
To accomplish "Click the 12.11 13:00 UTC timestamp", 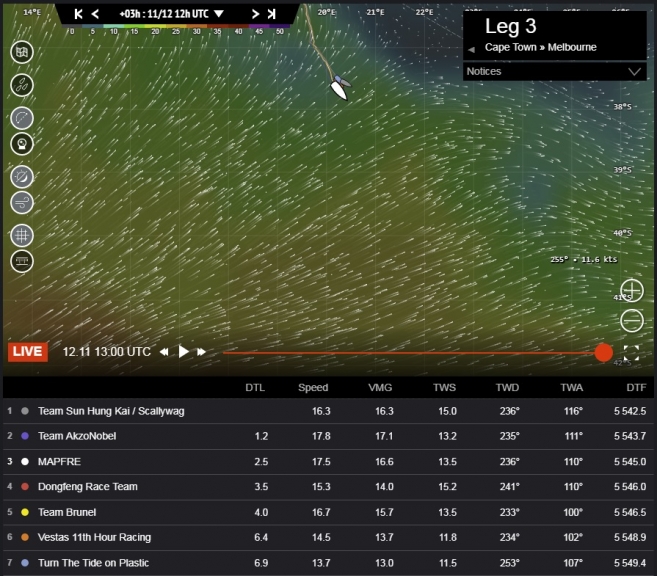I will 106,351.
